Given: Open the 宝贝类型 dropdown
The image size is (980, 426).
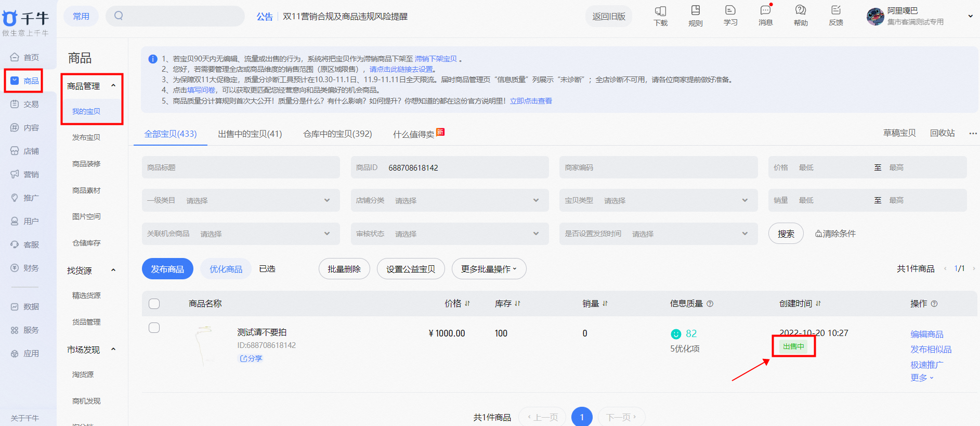Looking at the screenshot, I should tap(659, 200).
